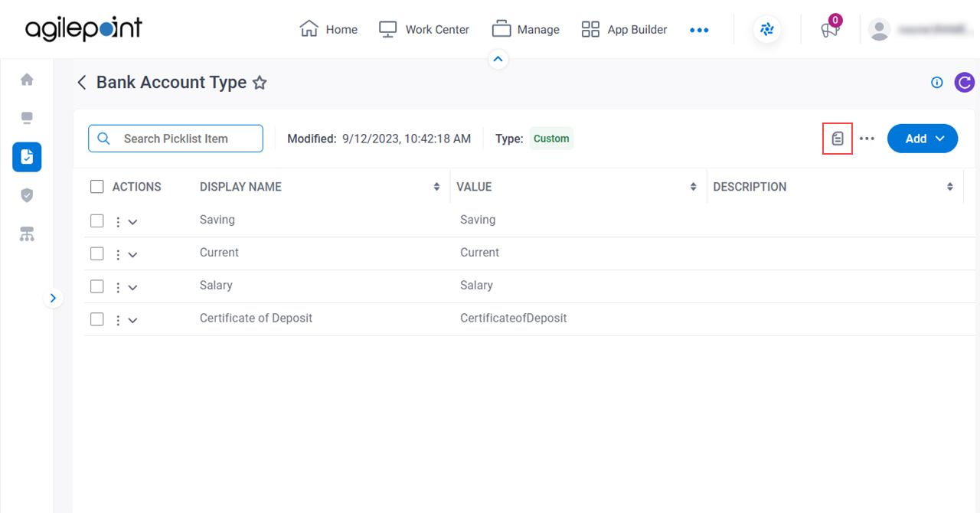
Task: Click the search magnifier icon
Action: click(103, 139)
